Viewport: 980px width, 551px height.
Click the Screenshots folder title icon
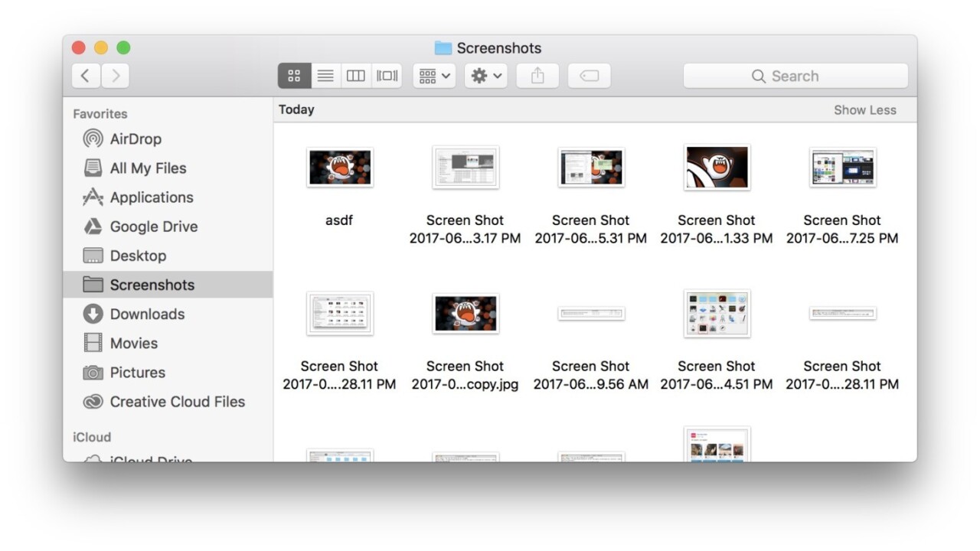pos(443,48)
